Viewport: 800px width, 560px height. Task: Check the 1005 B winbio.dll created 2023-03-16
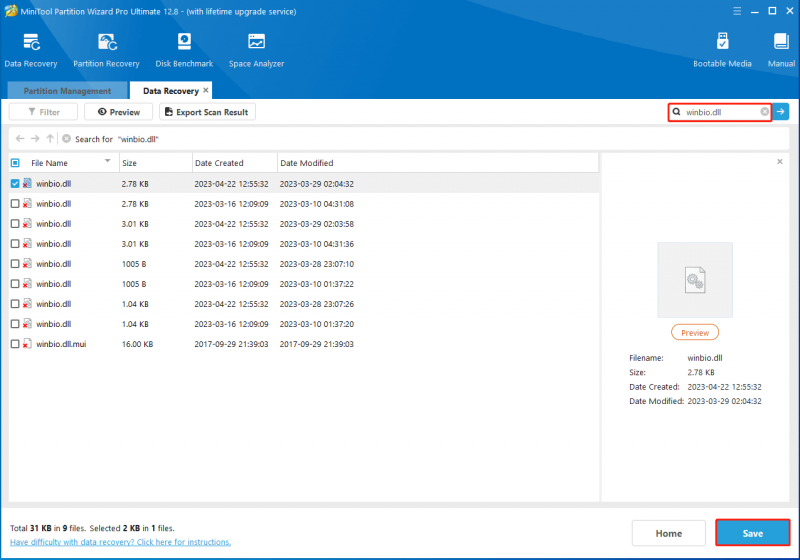[x=15, y=284]
